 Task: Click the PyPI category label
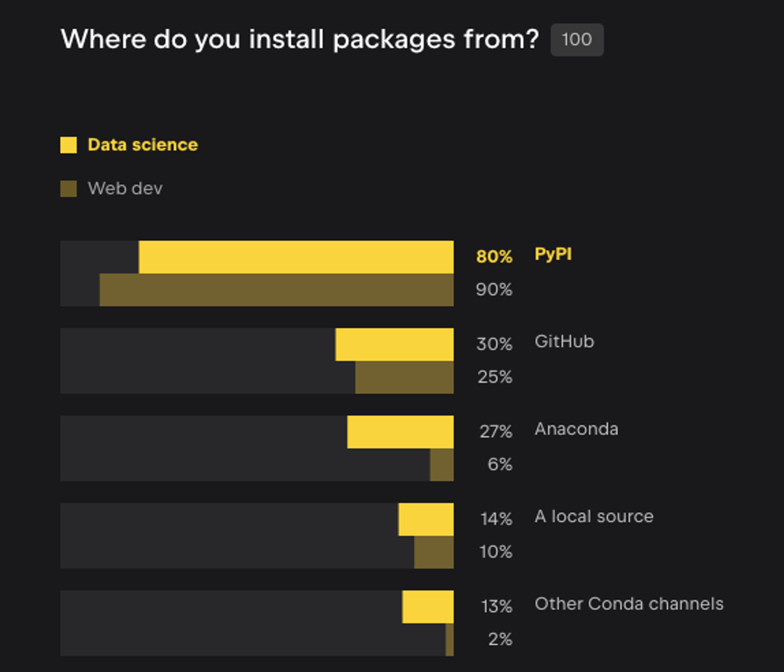pyautogui.click(x=553, y=254)
